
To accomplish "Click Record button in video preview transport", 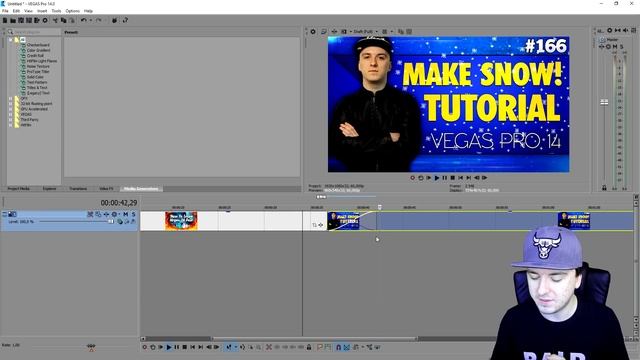I will tap(413, 178).
